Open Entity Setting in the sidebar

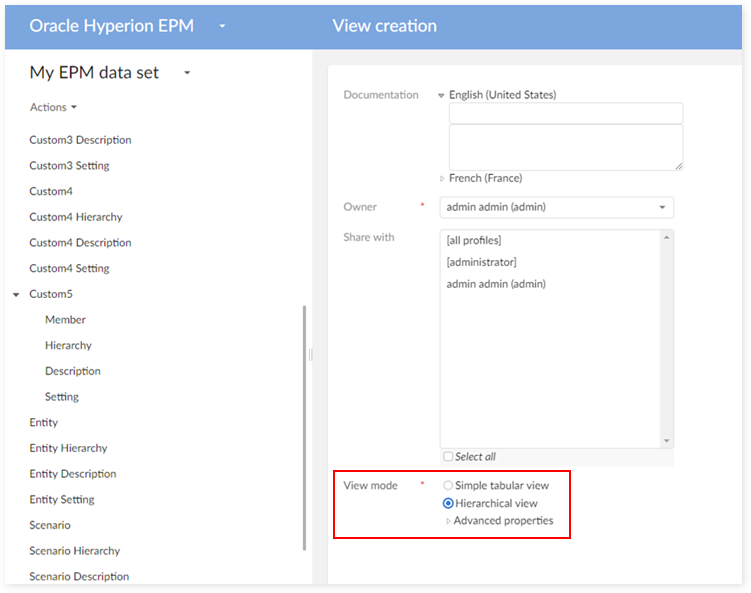click(62, 500)
